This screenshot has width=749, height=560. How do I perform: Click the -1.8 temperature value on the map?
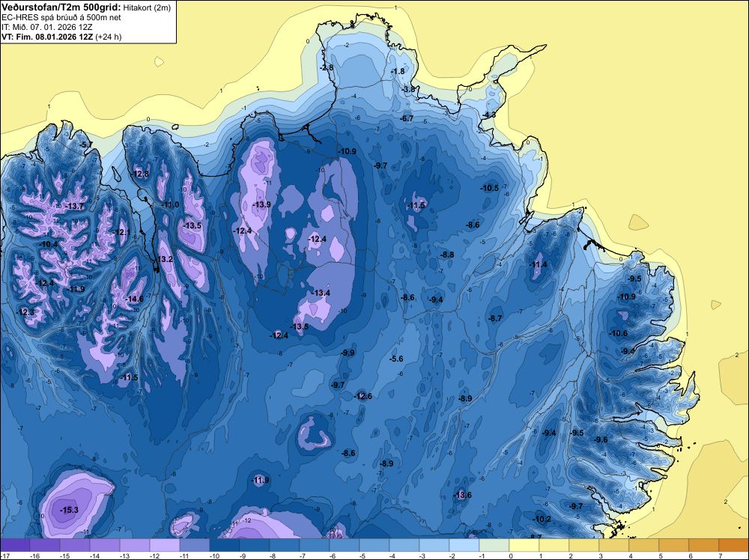tap(398, 72)
